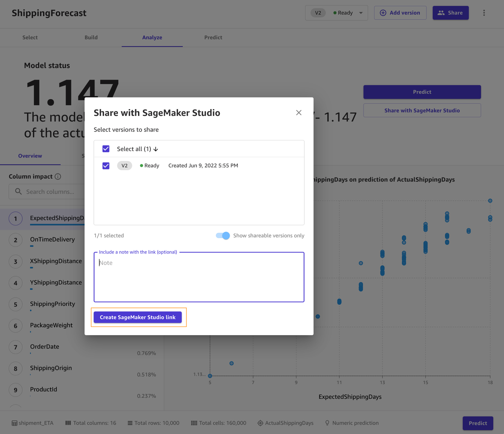Switch to the Analyze tab

pyautogui.click(x=152, y=37)
